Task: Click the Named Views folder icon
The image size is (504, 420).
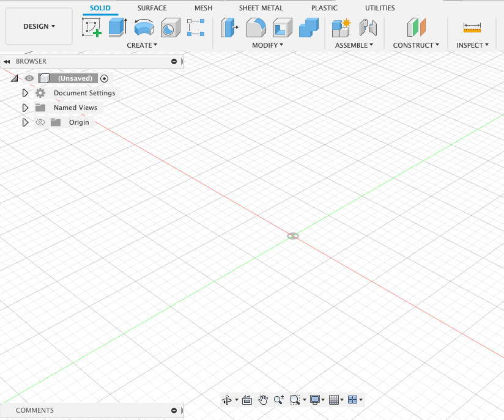Action: point(40,108)
